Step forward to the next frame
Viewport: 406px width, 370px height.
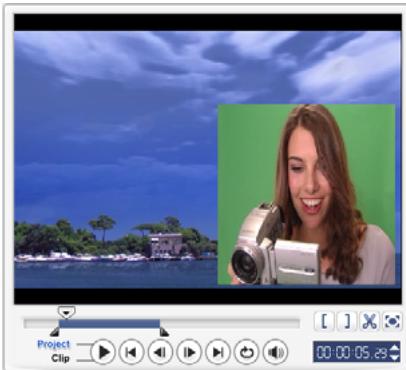pyautogui.click(x=189, y=352)
